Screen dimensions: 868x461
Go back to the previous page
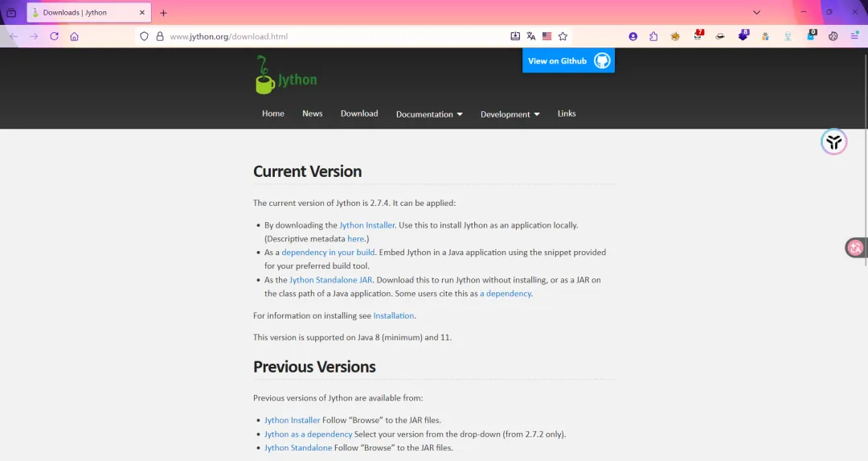coord(14,36)
